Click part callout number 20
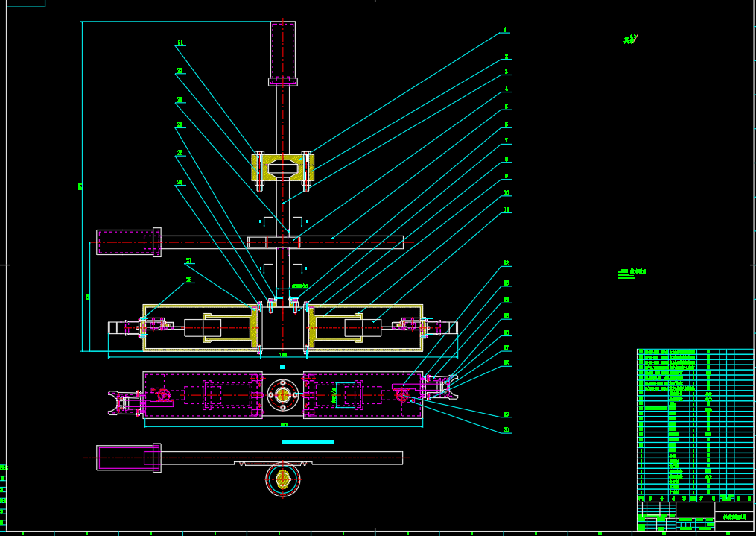The width and height of the screenshot is (756, 536). point(506,430)
